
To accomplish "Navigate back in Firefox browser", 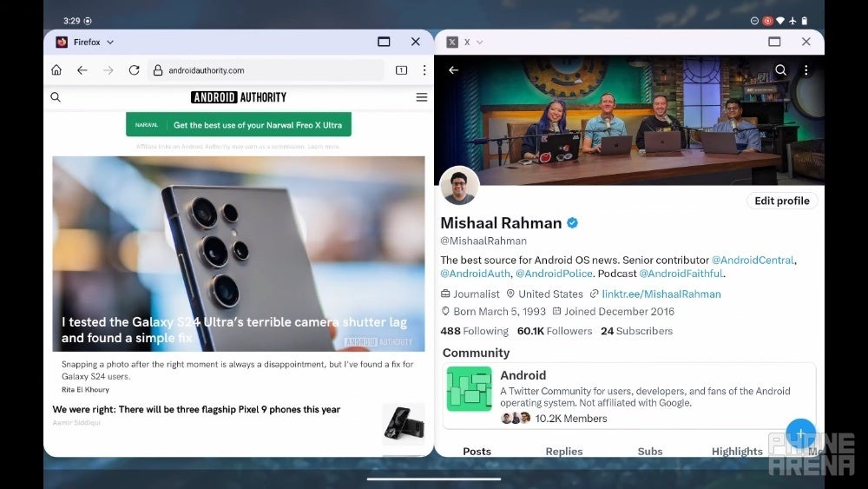I will tap(82, 70).
